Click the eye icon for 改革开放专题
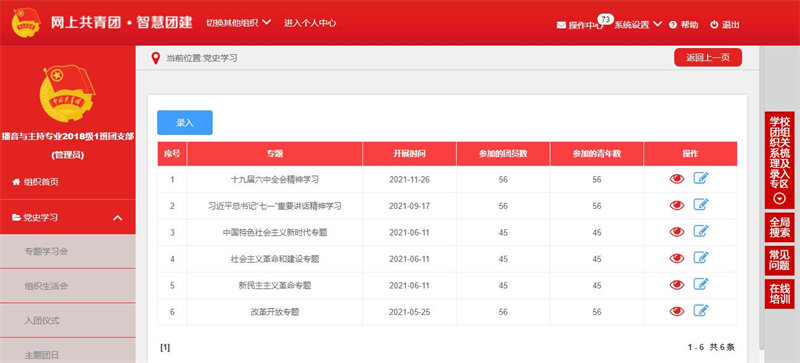Screen dimensions: 800x363 (x=677, y=311)
